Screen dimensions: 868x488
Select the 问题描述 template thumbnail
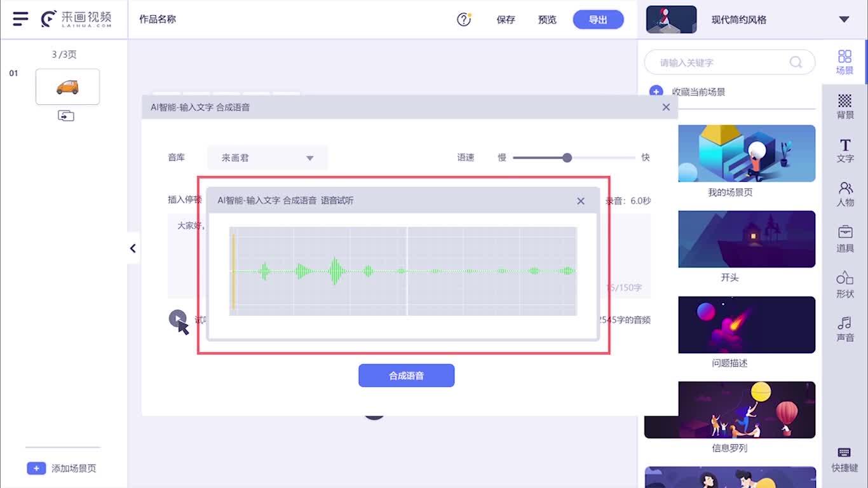747,325
